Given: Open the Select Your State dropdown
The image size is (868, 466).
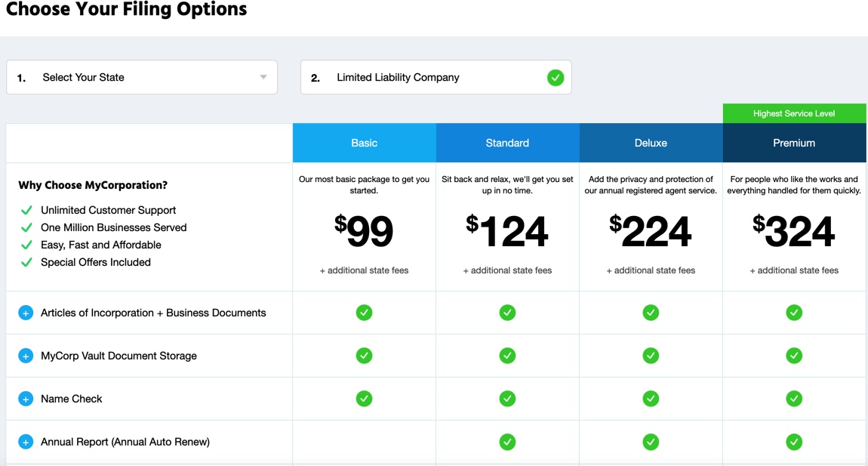Looking at the screenshot, I should point(142,77).
